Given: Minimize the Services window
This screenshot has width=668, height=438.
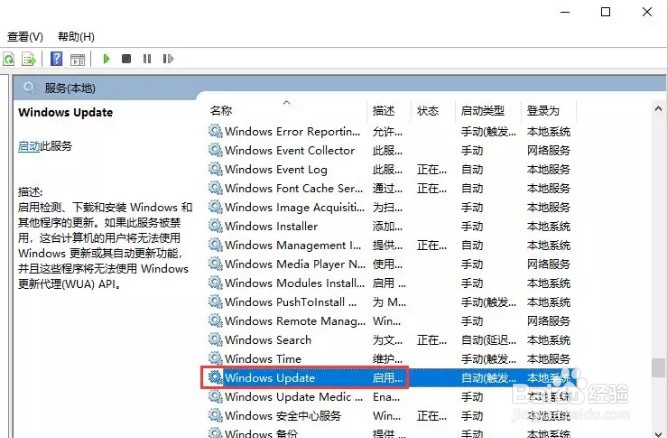Looking at the screenshot, I should 565,12.
